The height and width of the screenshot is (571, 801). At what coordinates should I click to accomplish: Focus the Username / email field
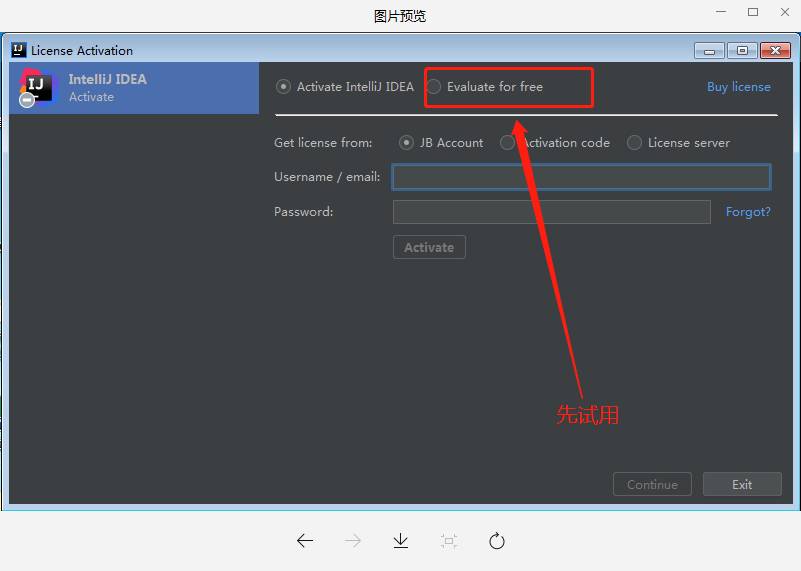click(x=581, y=177)
